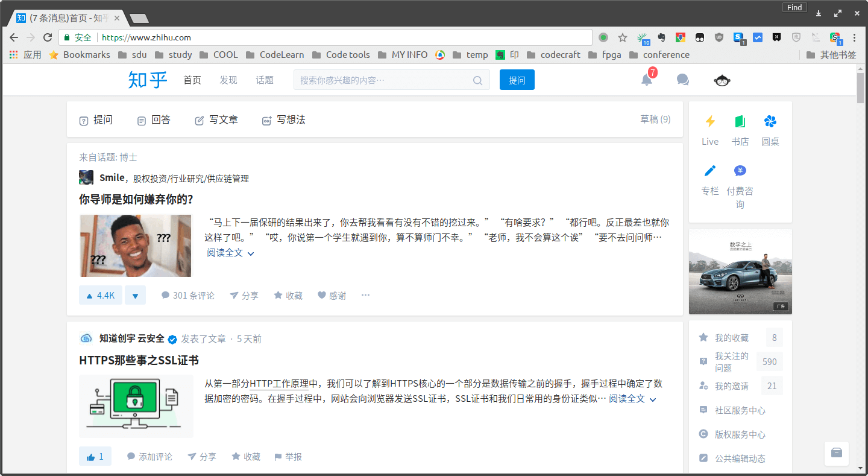Screen dimensions: 868x476
Task: Open the answer's more options ellipsis
Action: click(365, 295)
